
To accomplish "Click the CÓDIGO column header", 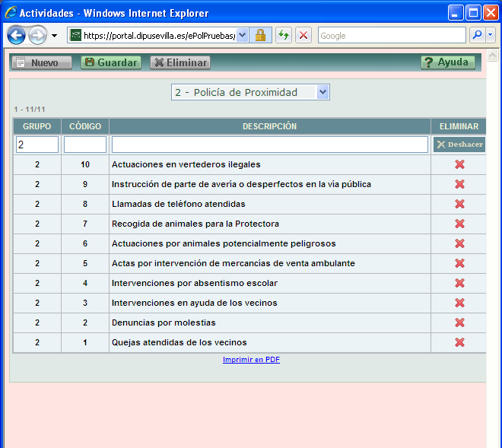I will point(85,126).
